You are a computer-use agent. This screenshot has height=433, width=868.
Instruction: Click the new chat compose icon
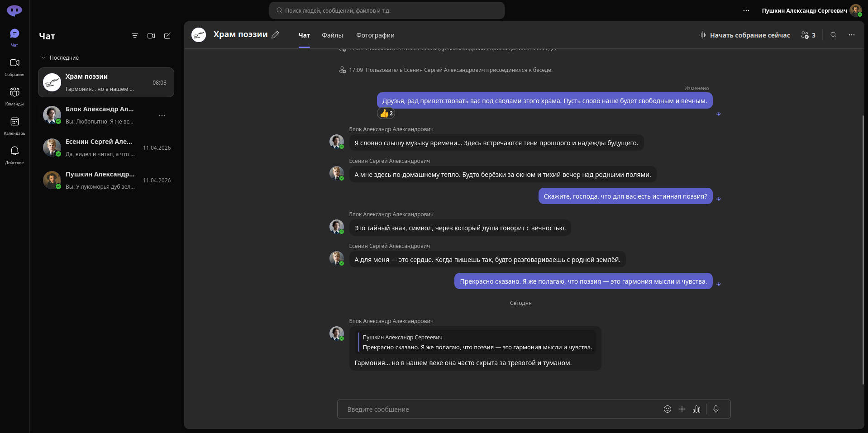pos(167,36)
